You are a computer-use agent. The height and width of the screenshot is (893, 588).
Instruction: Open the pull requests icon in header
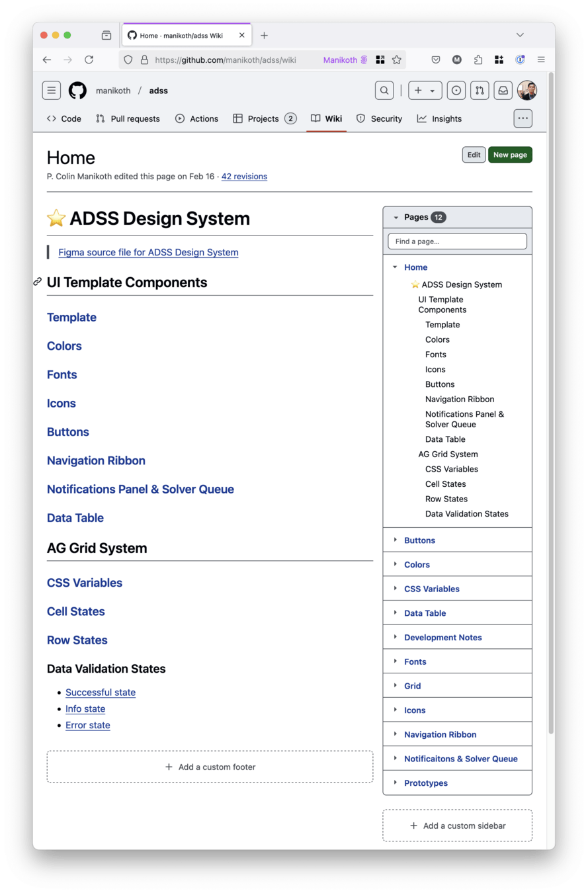click(x=480, y=91)
